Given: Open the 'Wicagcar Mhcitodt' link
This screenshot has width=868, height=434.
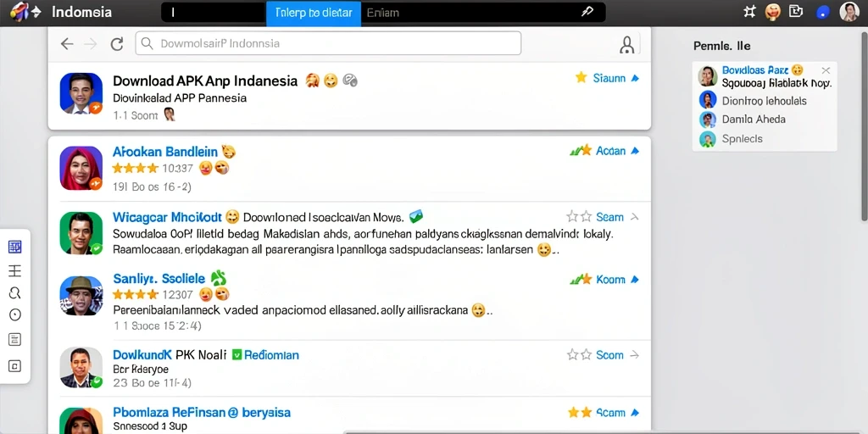Looking at the screenshot, I should point(167,217).
